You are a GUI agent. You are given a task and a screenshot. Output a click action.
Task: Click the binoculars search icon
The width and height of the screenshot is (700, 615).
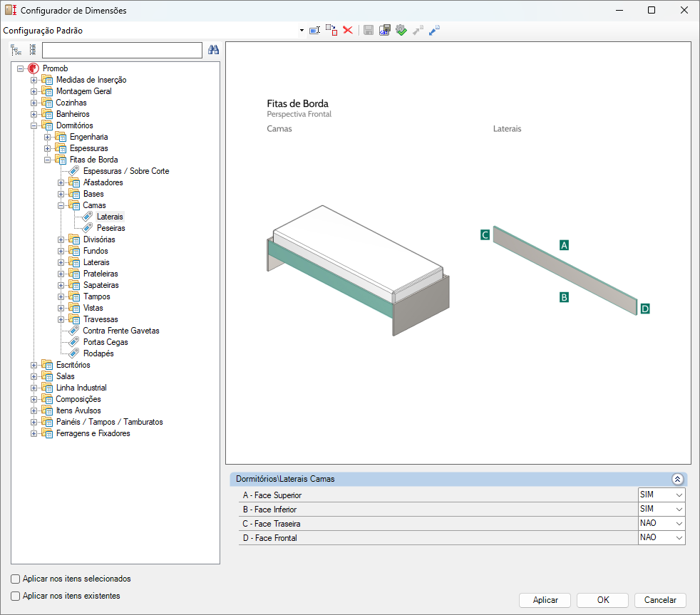click(213, 50)
